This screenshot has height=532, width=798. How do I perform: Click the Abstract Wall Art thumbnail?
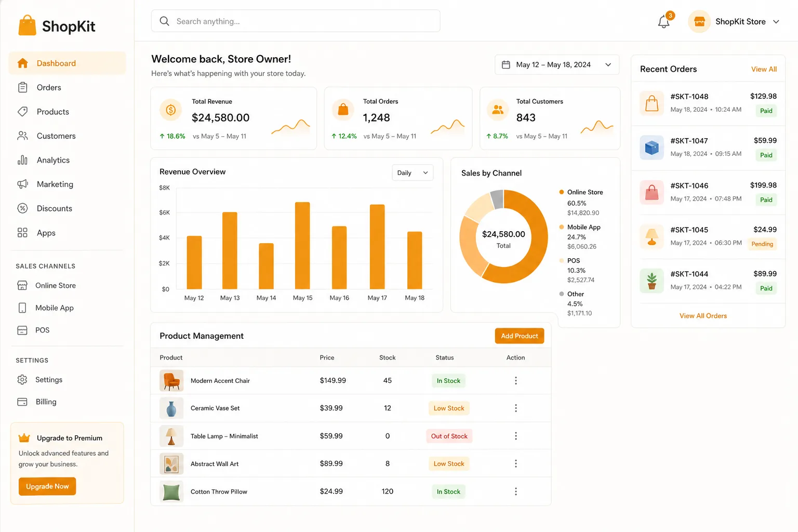click(171, 464)
